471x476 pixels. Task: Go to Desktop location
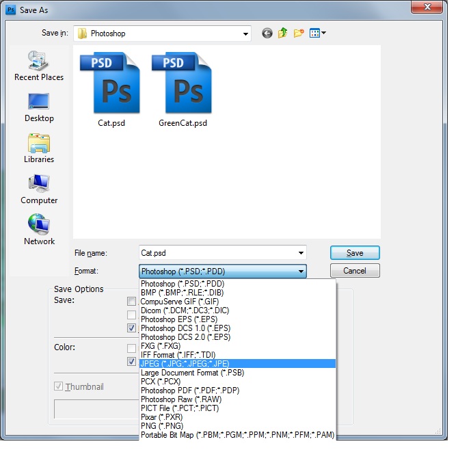point(39,107)
